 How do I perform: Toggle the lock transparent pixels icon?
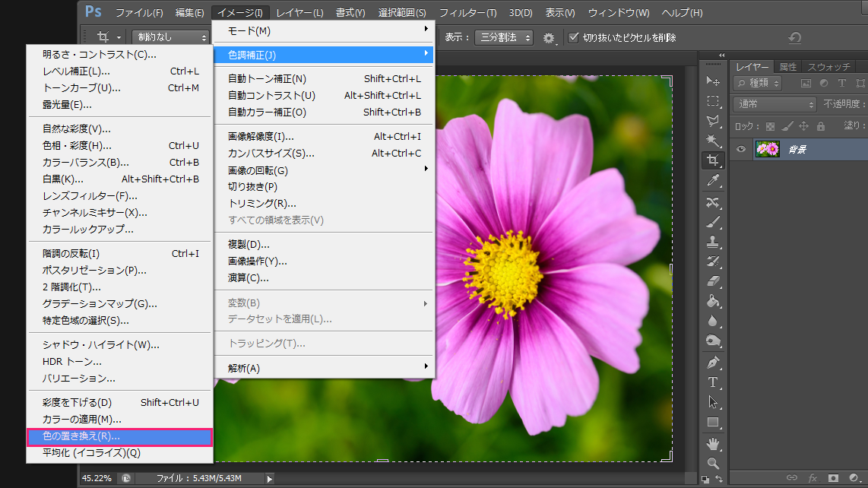(x=770, y=126)
